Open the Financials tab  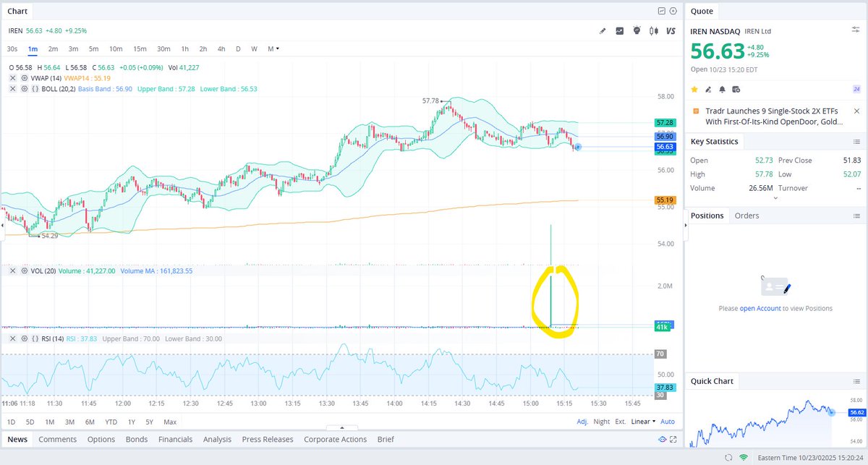[175, 439]
